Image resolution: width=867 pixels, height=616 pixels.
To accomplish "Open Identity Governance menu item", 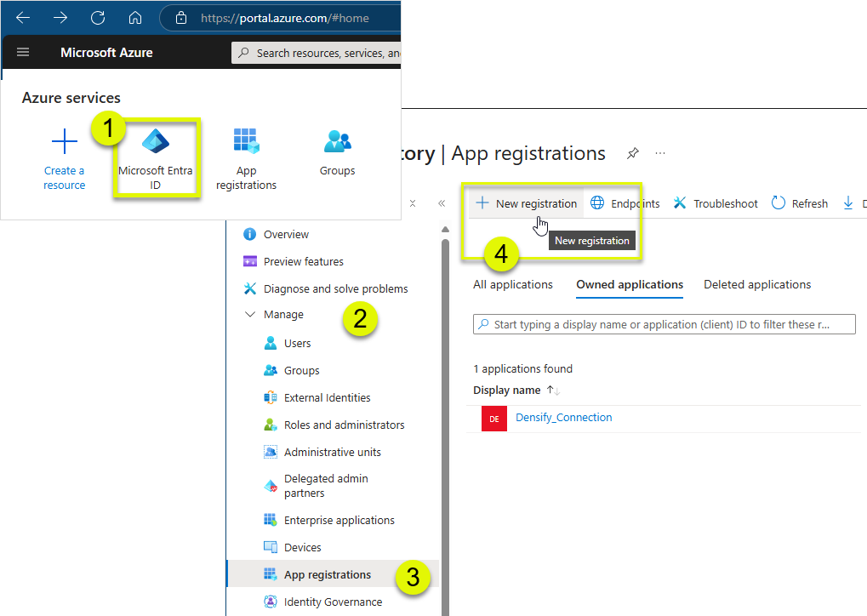I will click(333, 602).
